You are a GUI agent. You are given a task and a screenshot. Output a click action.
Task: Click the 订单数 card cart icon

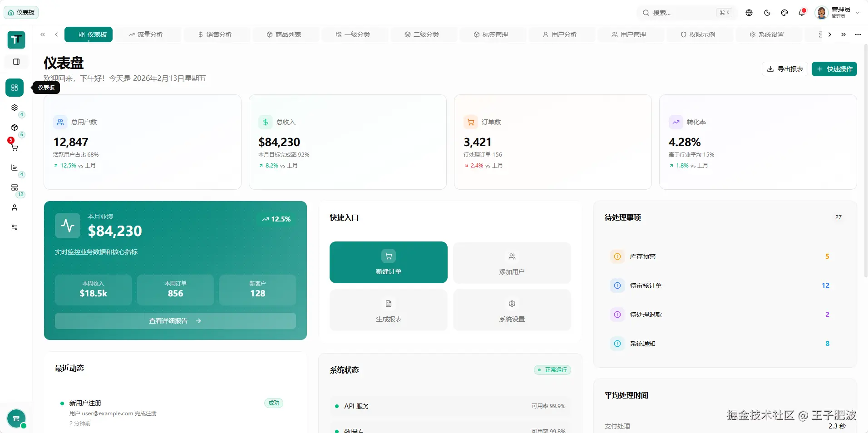(471, 122)
